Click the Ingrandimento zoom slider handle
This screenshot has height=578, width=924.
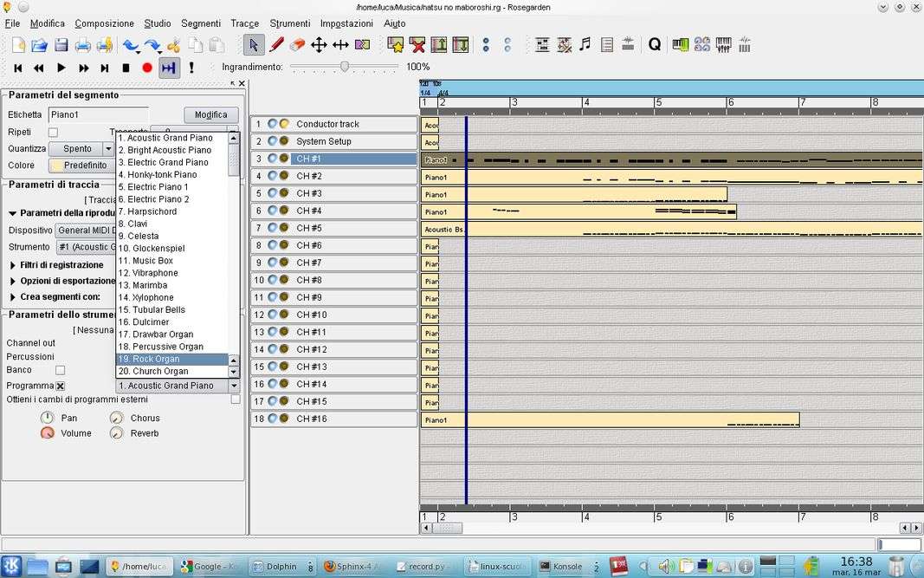(x=345, y=67)
